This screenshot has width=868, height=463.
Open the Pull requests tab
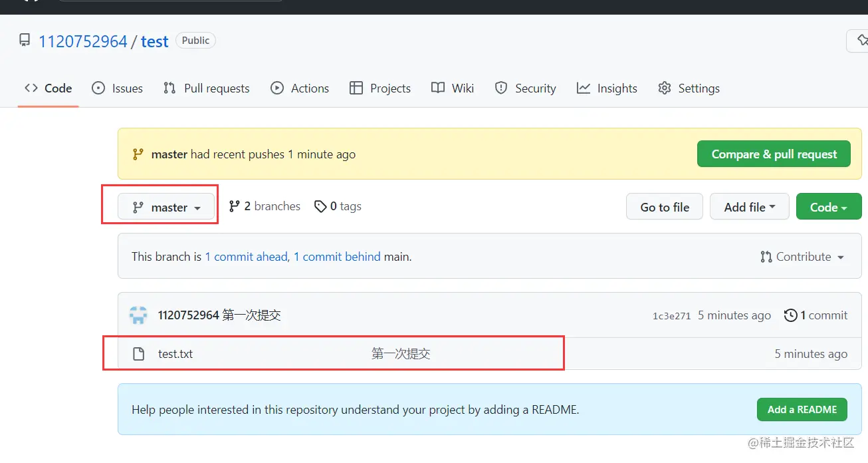click(206, 88)
